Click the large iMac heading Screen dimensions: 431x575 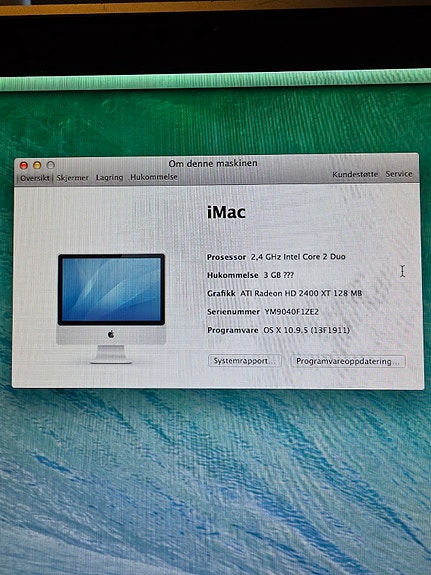(226, 213)
